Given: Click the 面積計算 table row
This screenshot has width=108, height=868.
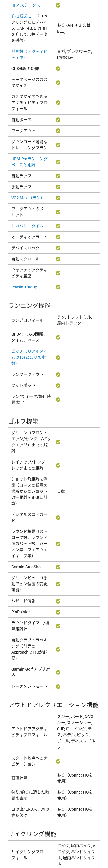Looking at the screenshot, I should 54,778.
